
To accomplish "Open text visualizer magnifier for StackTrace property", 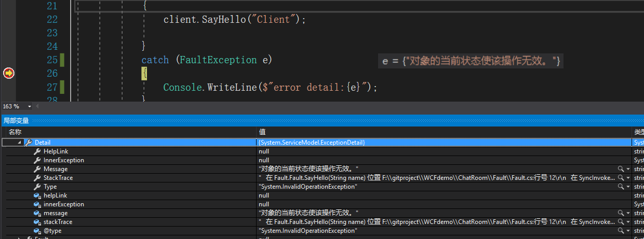I will point(620,178).
